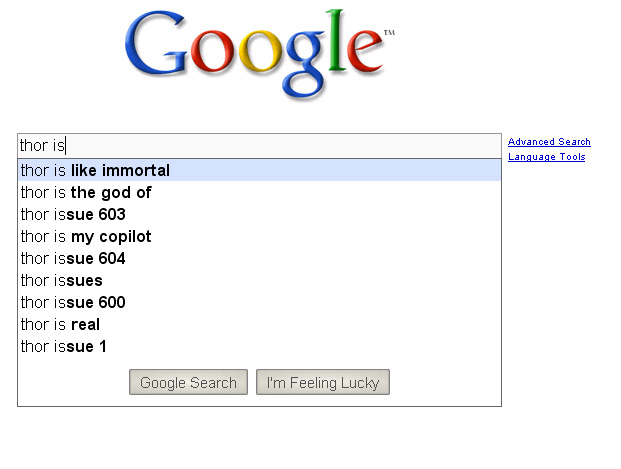The width and height of the screenshot is (621, 469).
Task: Click the green 'l' in the Google logo
Action: tap(337, 43)
